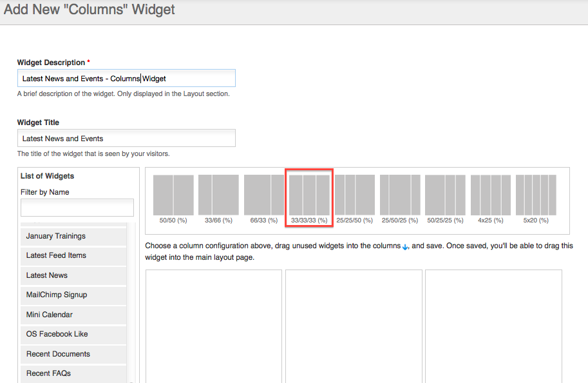Focus the Widget Description field
This screenshot has width=588, height=383.
click(126, 78)
